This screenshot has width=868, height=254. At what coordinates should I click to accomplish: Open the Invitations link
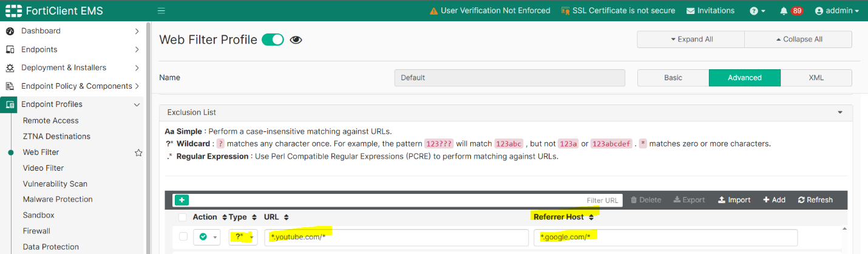point(710,11)
